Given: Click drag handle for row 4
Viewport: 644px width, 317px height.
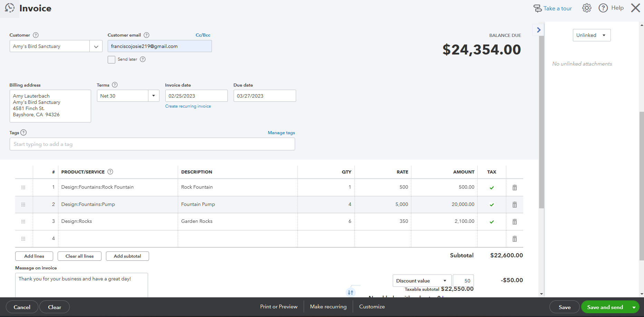Looking at the screenshot, I should coord(23,239).
